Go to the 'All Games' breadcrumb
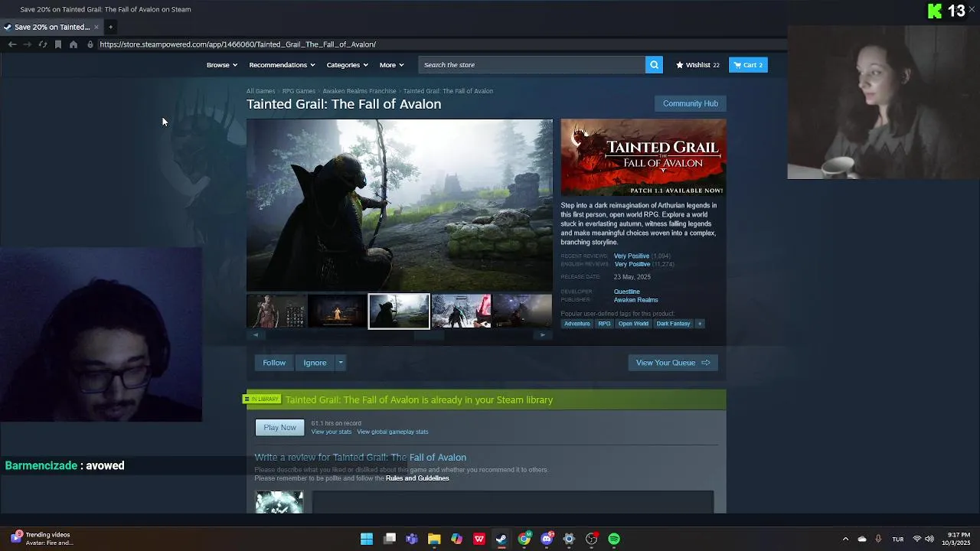This screenshot has width=980, height=551. click(x=260, y=91)
